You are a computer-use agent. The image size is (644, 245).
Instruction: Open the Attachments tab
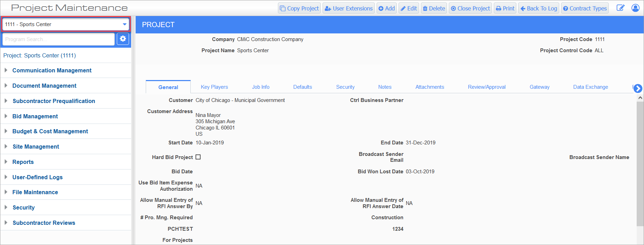430,87
